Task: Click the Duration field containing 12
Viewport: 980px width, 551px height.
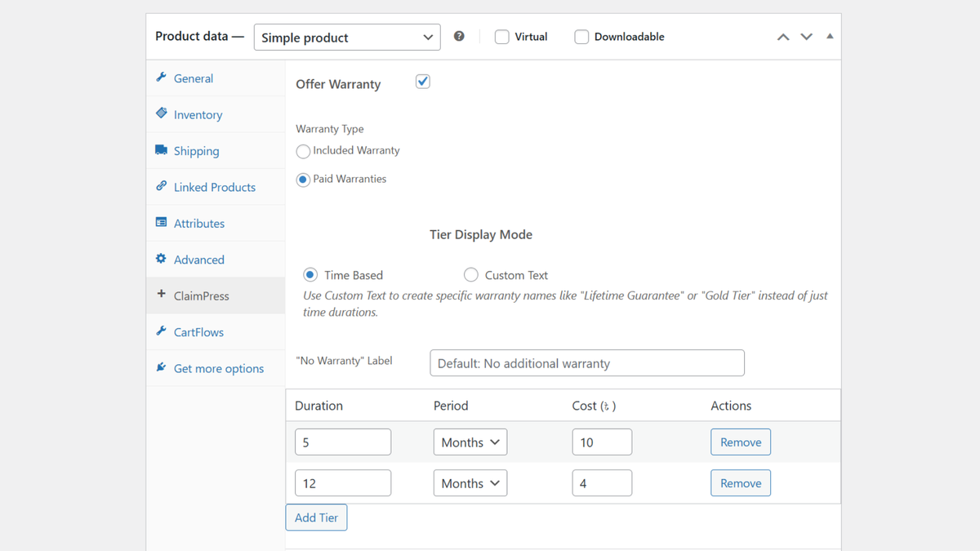Action: tap(343, 483)
